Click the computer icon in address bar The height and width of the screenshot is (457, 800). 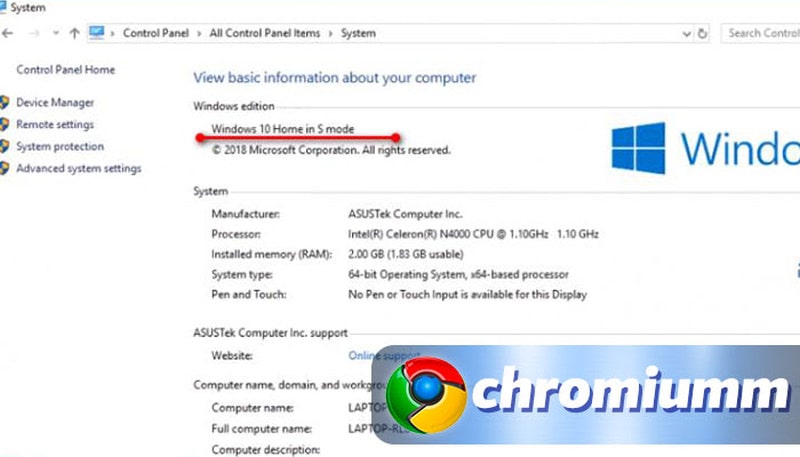pos(96,33)
